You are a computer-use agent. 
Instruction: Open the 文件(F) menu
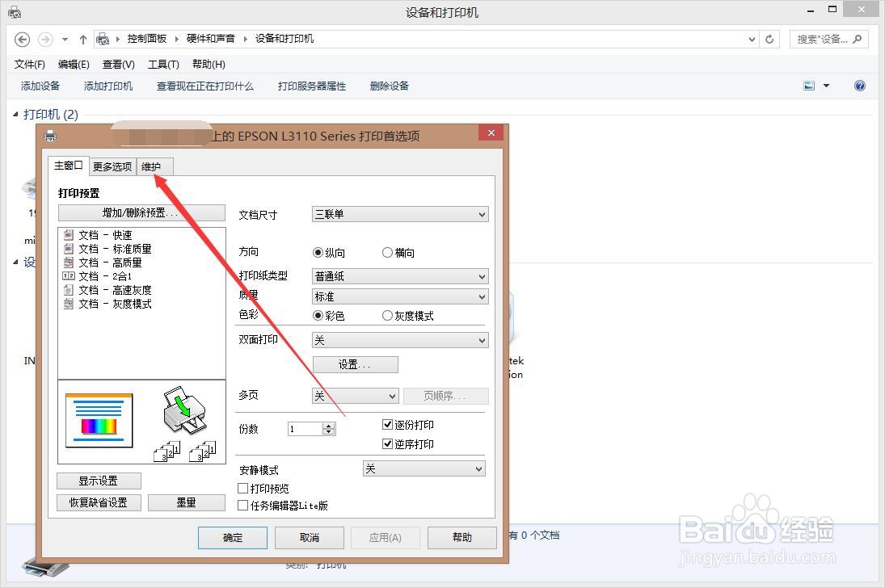[x=29, y=65]
